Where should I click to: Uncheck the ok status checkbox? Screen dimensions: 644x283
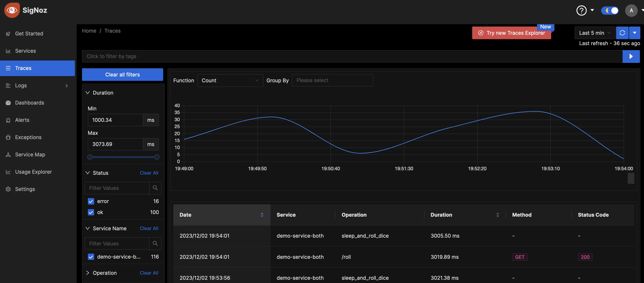pyautogui.click(x=91, y=212)
